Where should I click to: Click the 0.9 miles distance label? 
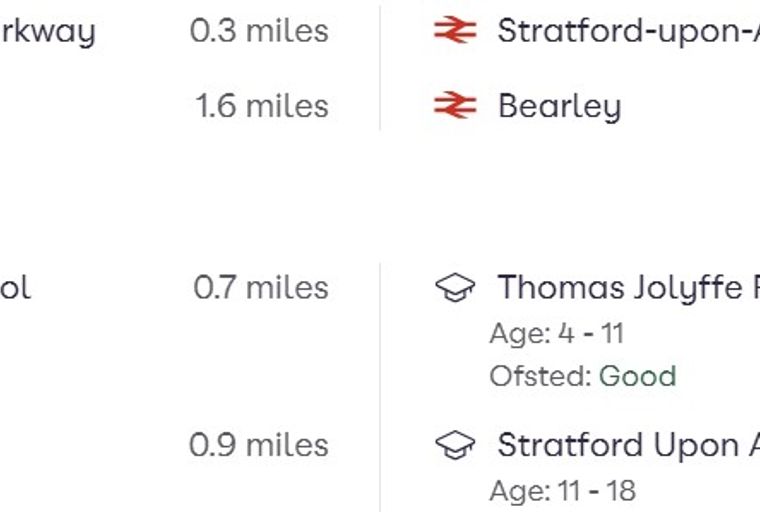click(x=259, y=445)
